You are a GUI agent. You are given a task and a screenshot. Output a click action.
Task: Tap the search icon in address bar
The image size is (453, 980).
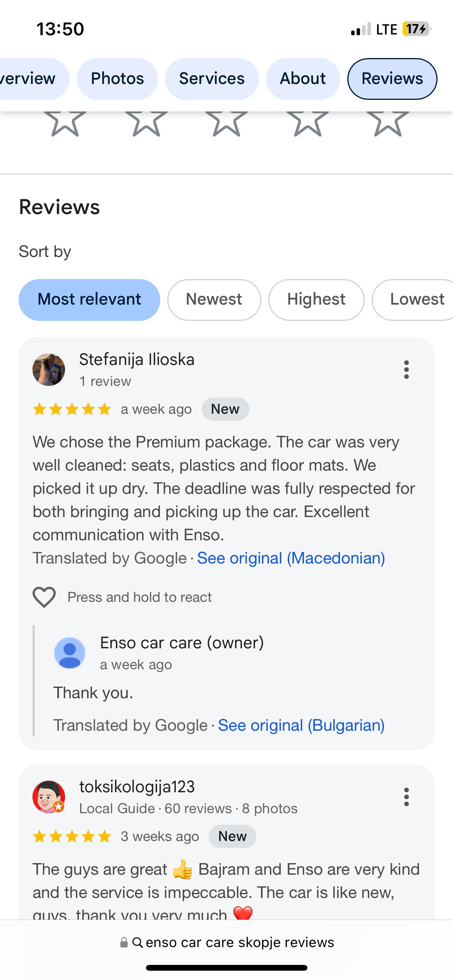[x=137, y=942]
